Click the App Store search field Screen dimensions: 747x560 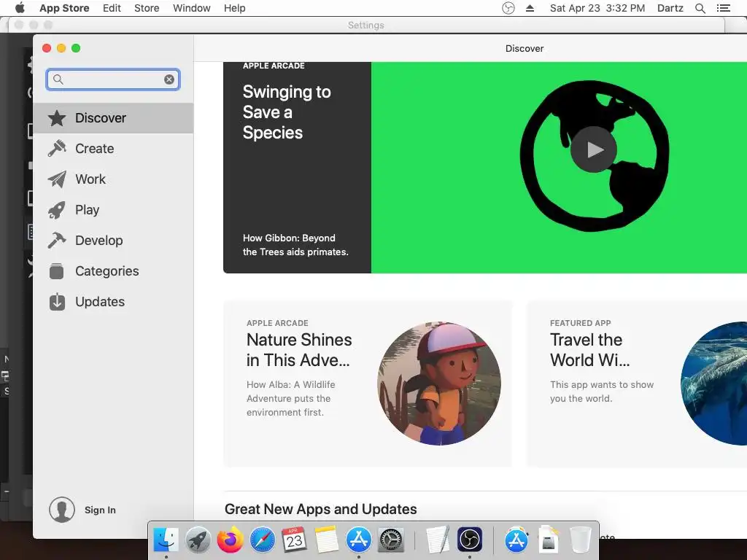pyautogui.click(x=113, y=79)
